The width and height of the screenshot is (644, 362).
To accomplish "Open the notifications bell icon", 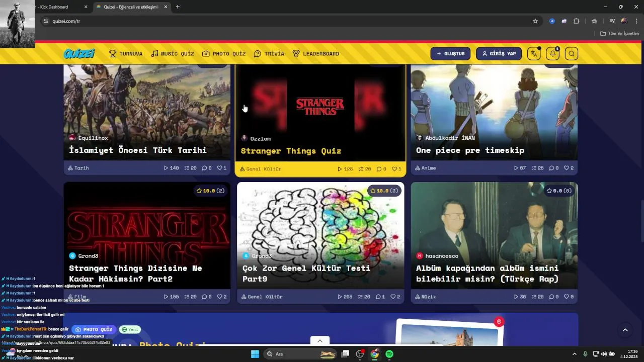I will point(552,54).
